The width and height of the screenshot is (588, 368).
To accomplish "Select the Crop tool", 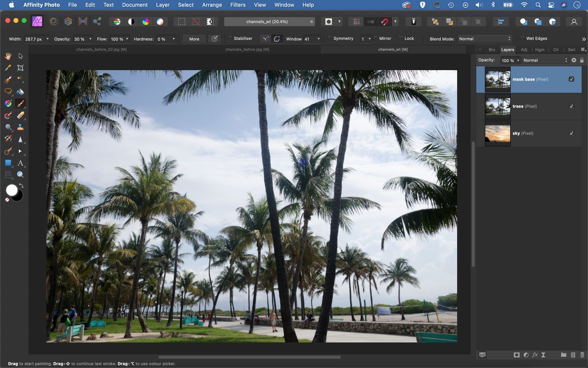I will (20, 68).
